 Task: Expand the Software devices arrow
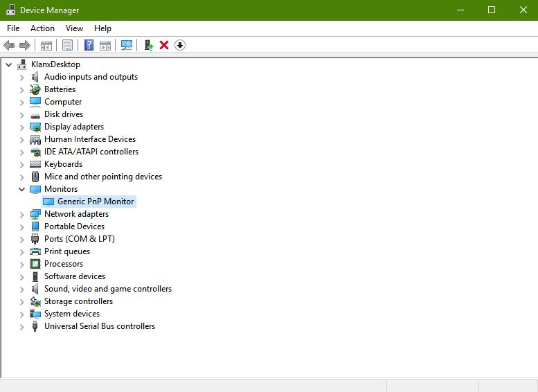coord(22,277)
